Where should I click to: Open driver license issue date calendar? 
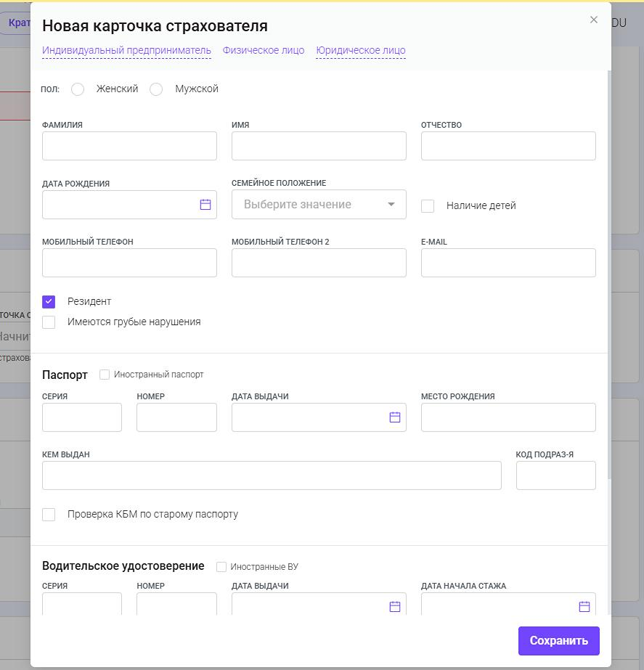click(395, 606)
